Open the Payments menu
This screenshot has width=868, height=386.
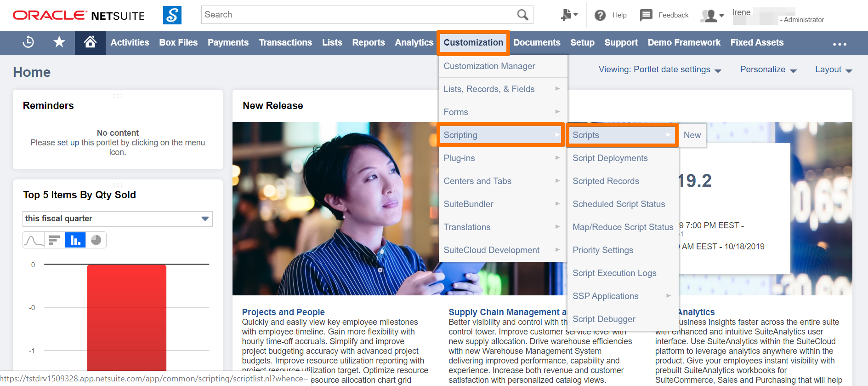[x=228, y=43]
